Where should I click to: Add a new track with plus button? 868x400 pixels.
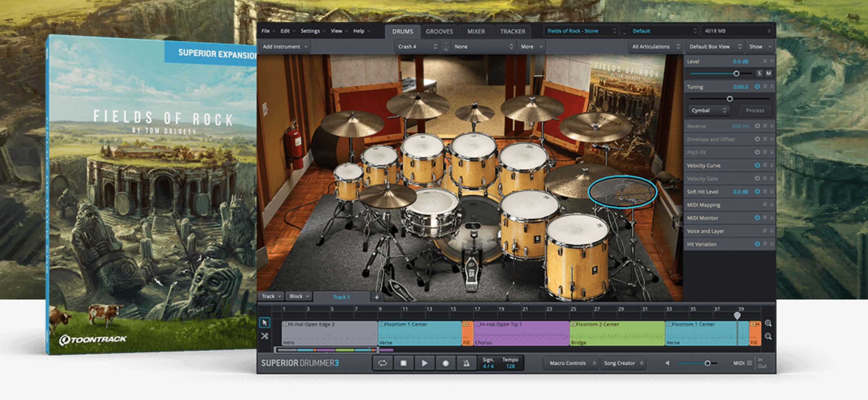click(x=377, y=297)
